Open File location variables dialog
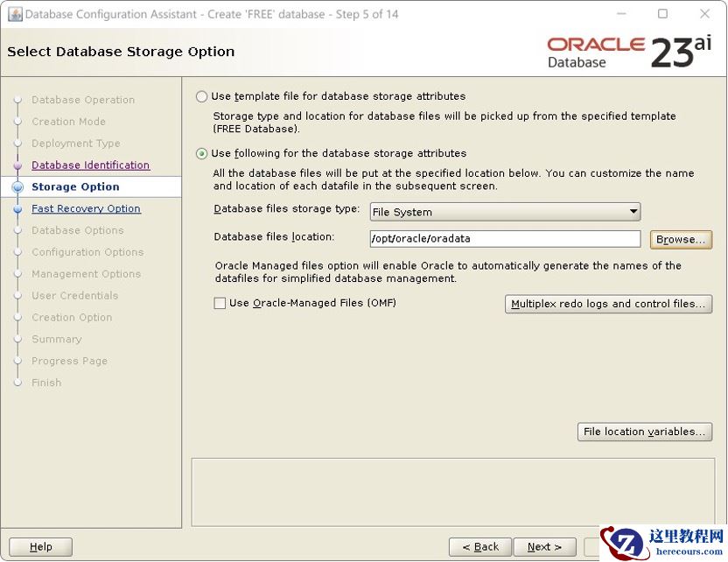The height and width of the screenshot is (562, 728). click(x=644, y=432)
